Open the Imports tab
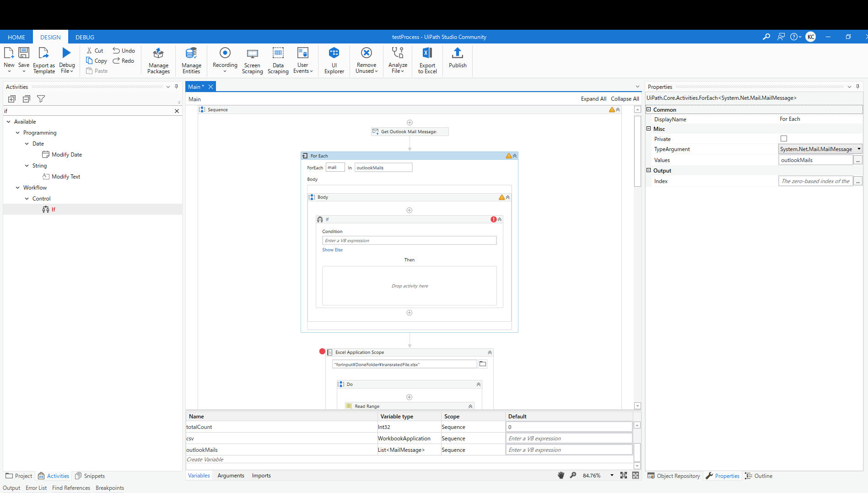 [261, 476]
